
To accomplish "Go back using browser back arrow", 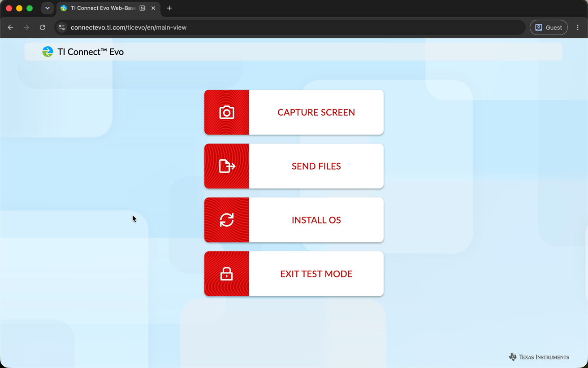I will [10, 27].
